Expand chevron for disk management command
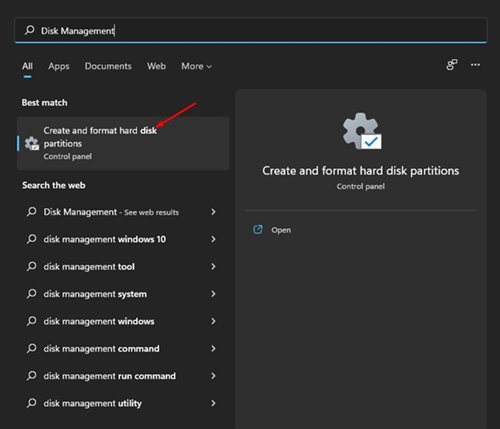The image size is (500, 429). (x=213, y=348)
